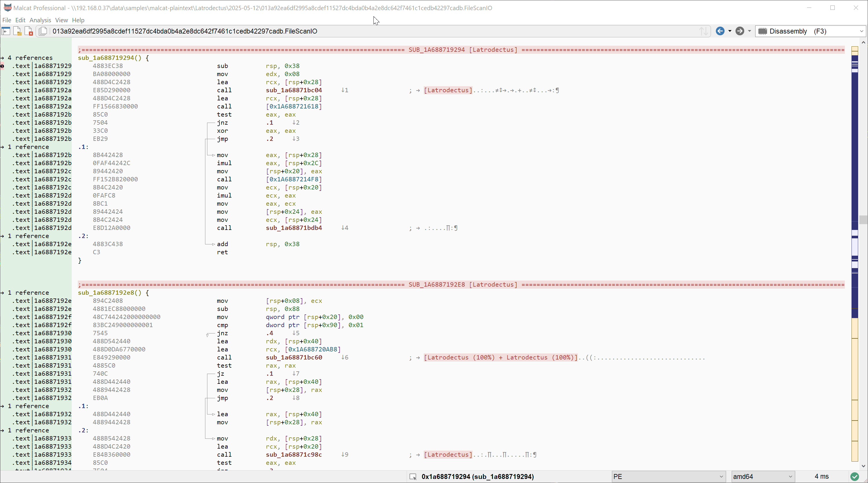Follow the sub_1a68871bc04 call target
Image resolution: width=868 pixels, height=483 pixels.
(294, 90)
